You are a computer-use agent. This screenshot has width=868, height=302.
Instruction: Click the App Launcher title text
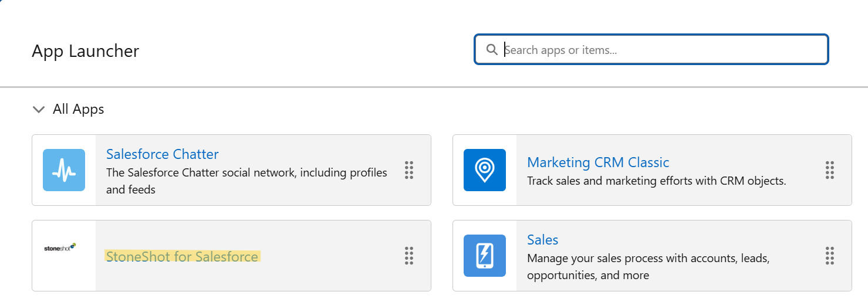point(86,51)
